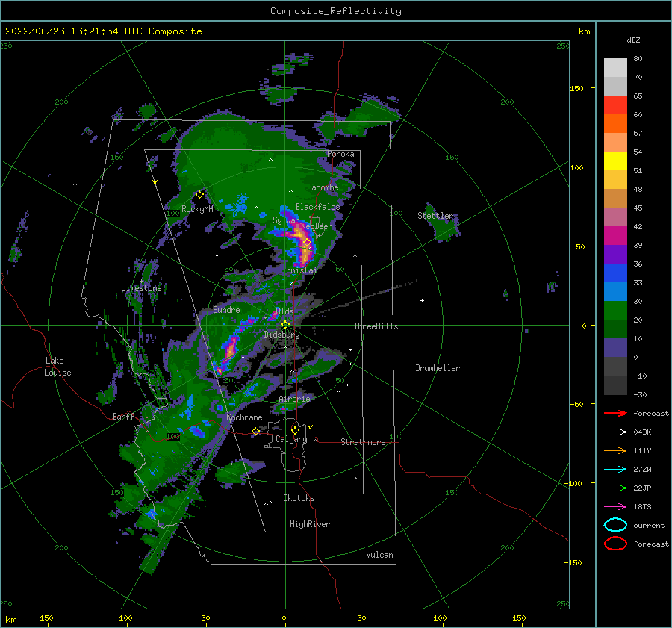Pick the magenta 39-42 dBZ swatch
The height and width of the screenshot is (628, 672).
[x=615, y=236]
